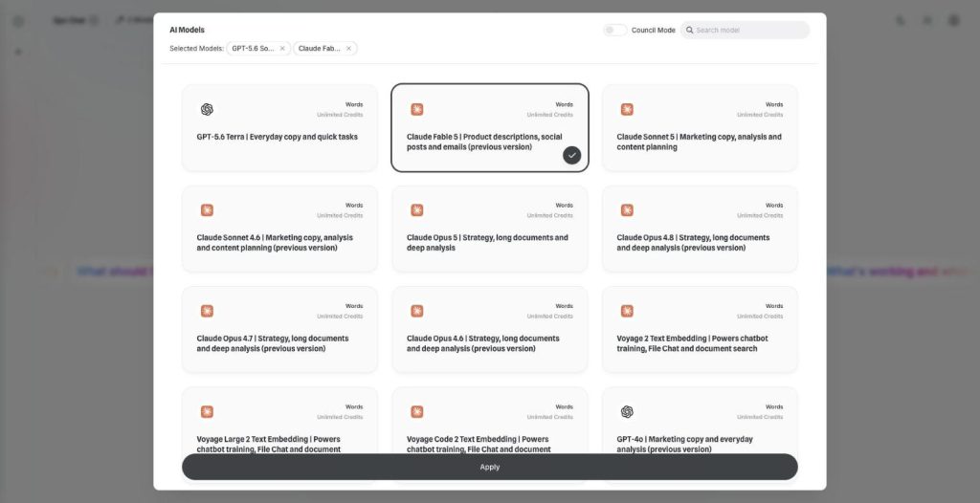Click the logo on Voyage Large 2 Text Embedding card

207,412
